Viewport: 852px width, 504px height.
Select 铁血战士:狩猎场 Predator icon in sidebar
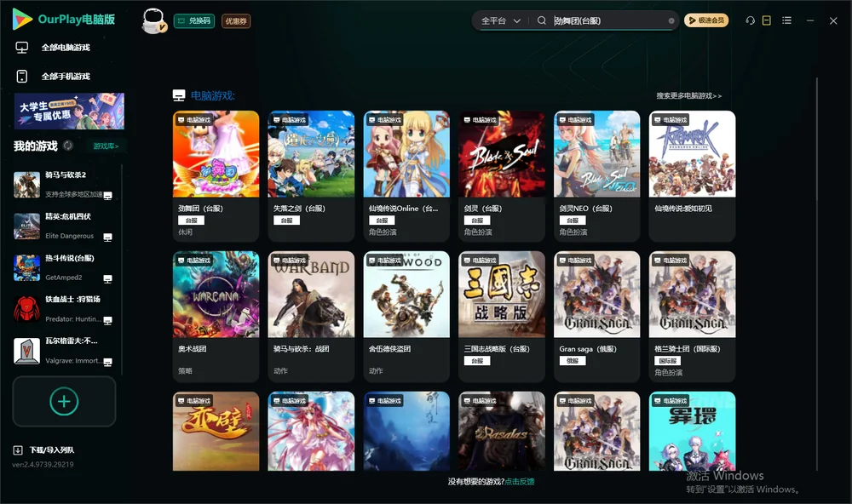click(x=26, y=310)
